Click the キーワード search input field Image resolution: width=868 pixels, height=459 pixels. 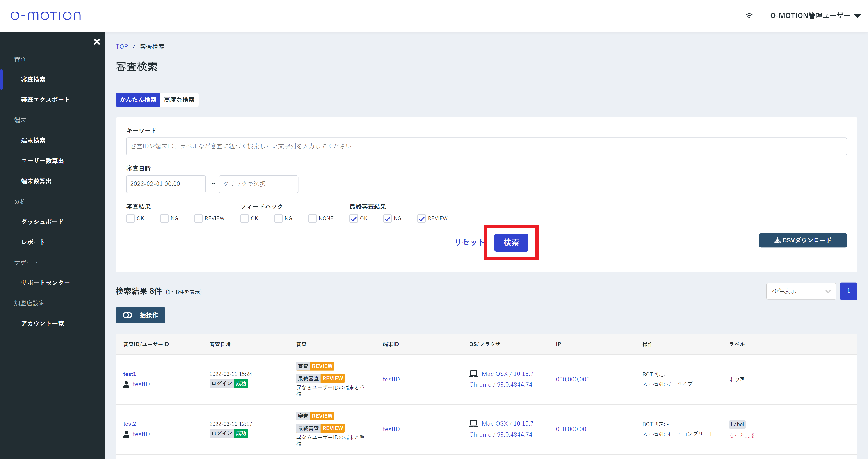tap(486, 146)
